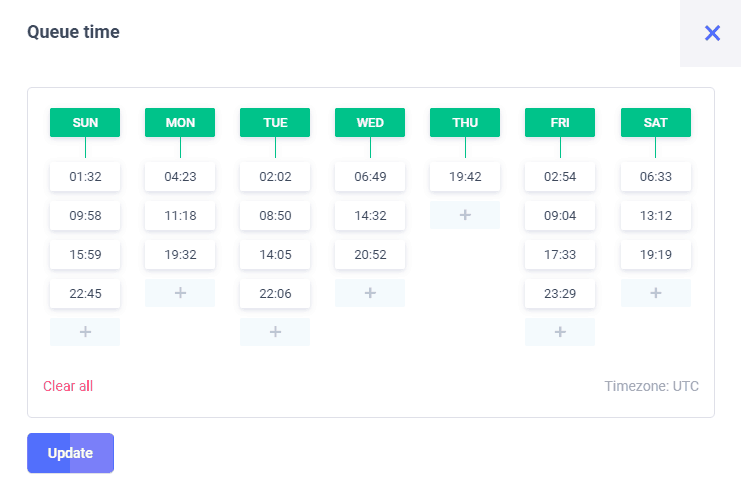Select the SAT day header
741x487 pixels.
coord(656,122)
